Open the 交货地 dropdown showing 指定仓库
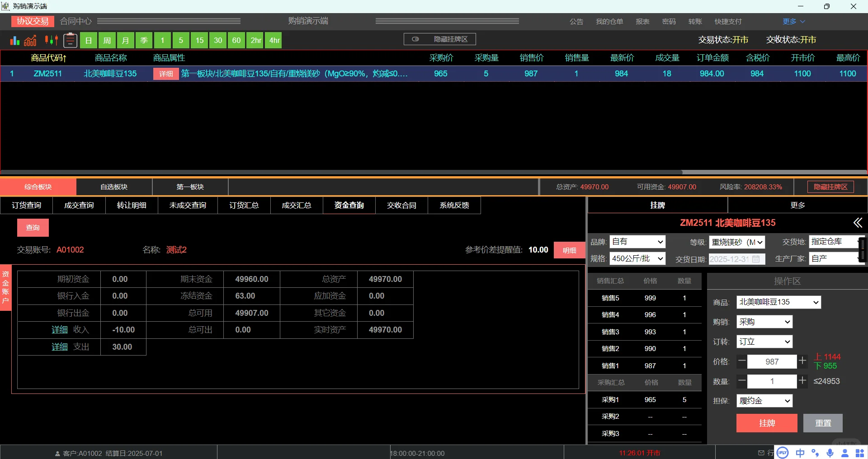 pos(836,242)
